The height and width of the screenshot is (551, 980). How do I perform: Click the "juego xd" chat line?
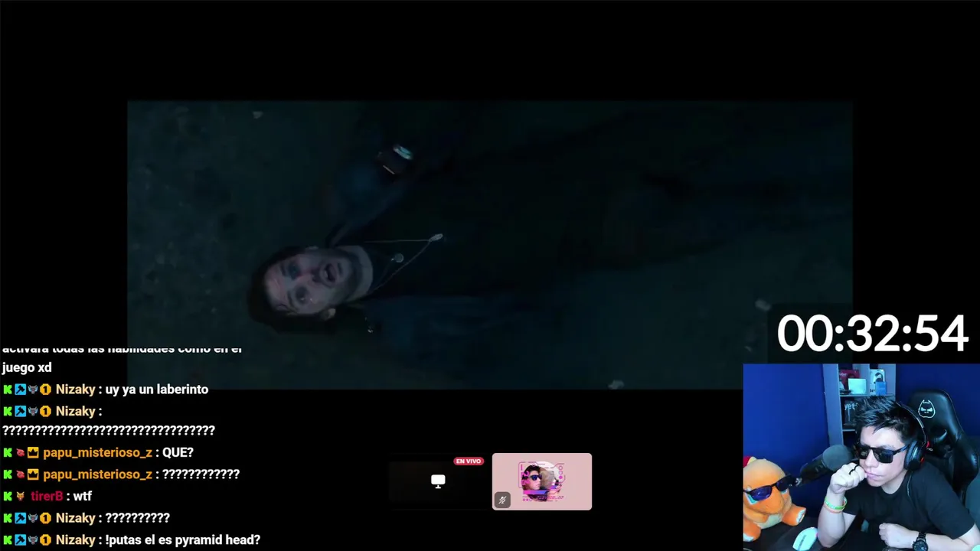pyautogui.click(x=27, y=368)
